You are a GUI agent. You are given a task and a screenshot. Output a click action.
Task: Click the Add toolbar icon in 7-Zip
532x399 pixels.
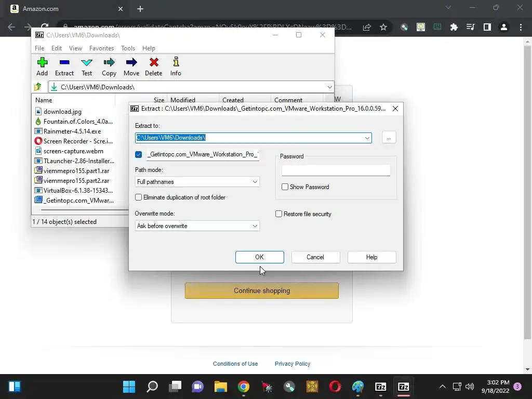(x=42, y=66)
